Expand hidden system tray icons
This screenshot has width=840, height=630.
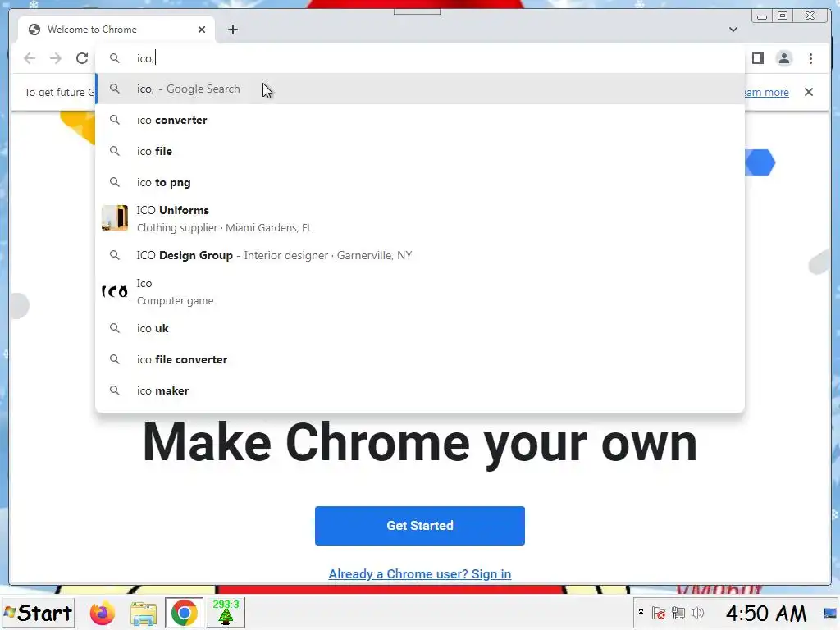point(641,612)
